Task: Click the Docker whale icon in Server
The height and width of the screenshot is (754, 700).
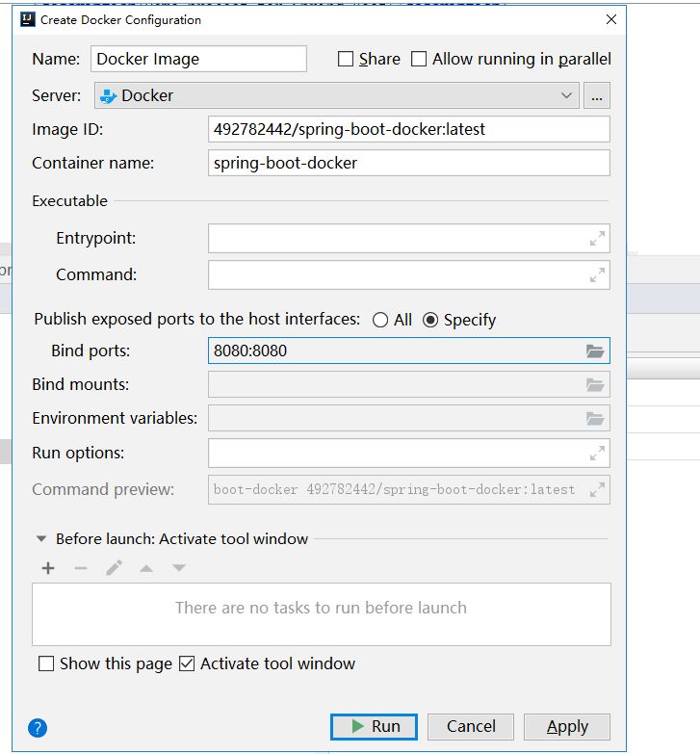Action: point(108,95)
